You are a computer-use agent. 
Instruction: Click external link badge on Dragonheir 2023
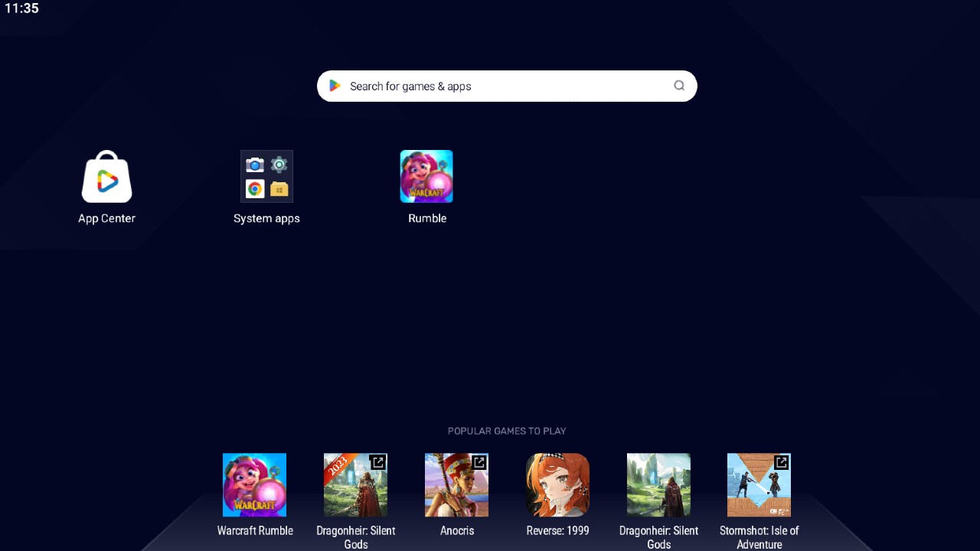click(378, 462)
